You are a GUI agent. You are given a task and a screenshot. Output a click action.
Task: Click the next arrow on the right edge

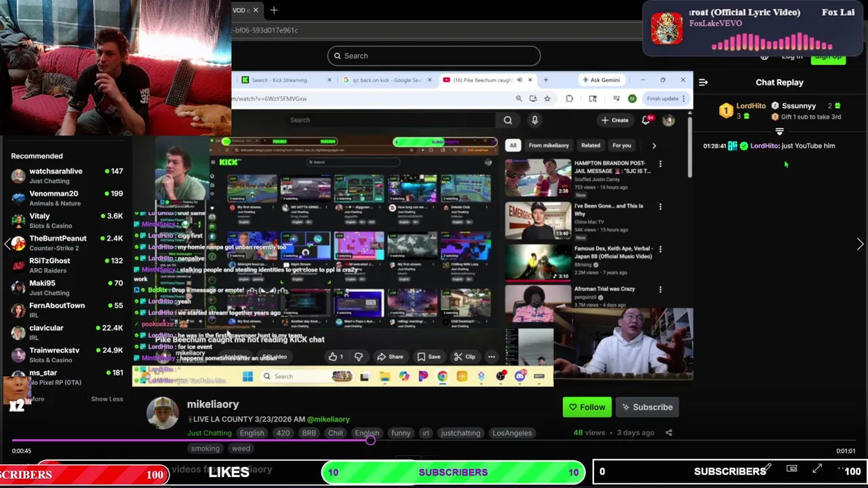click(860, 244)
